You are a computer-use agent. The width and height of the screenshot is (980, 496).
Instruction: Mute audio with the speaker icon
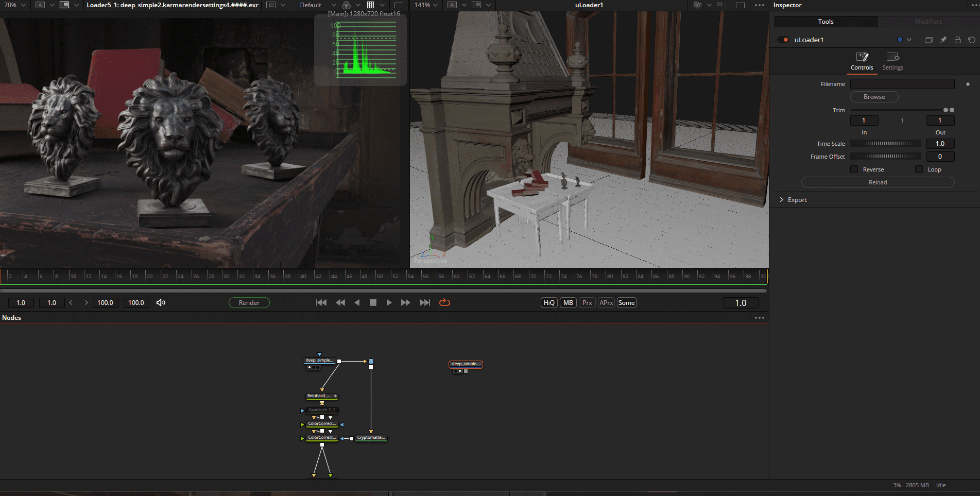click(161, 302)
